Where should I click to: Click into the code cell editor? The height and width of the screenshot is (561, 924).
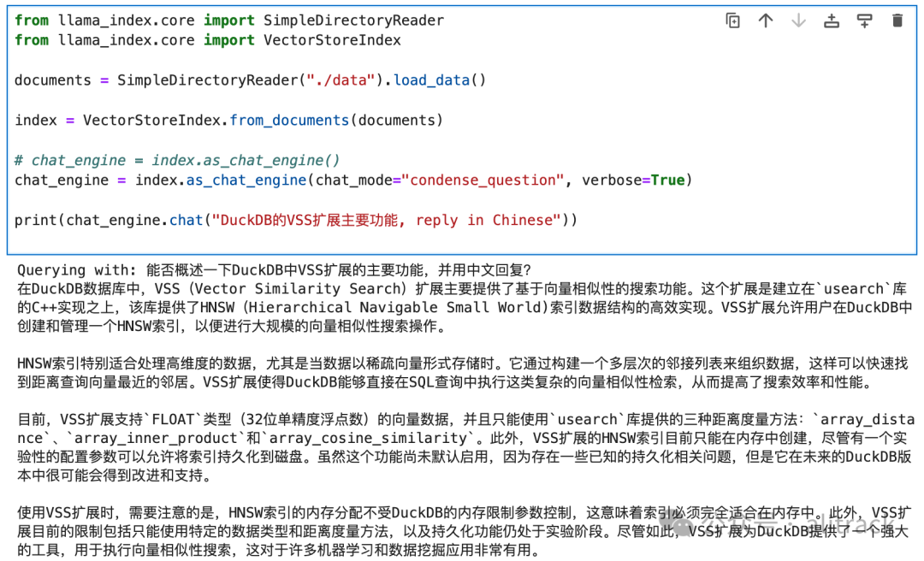coord(462,130)
